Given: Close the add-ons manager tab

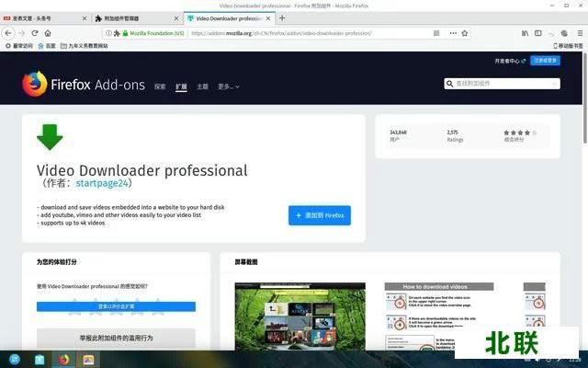Looking at the screenshot, I should point(176,18).
